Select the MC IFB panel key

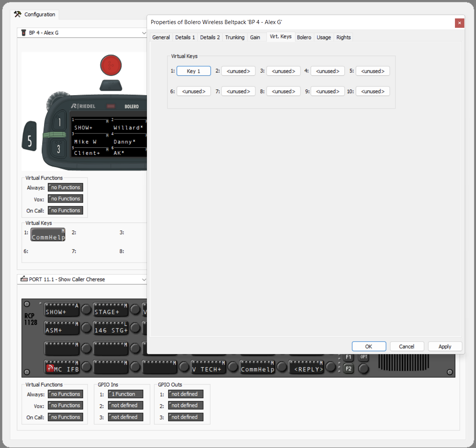click(62, 367)
